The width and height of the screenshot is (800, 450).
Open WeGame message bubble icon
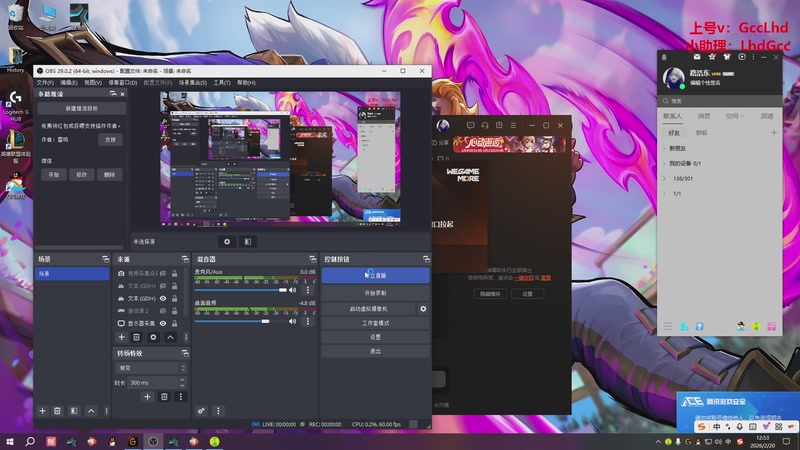(x=470, y=125)
